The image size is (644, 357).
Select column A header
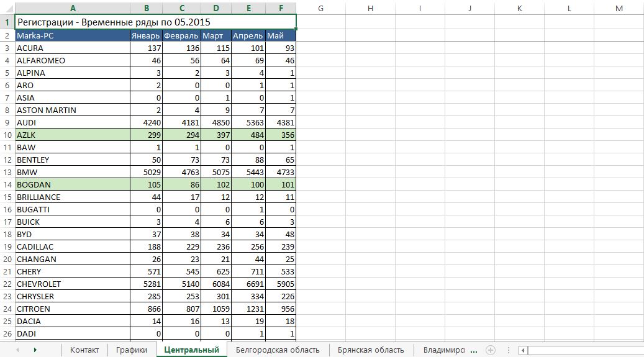click(73, 8)
